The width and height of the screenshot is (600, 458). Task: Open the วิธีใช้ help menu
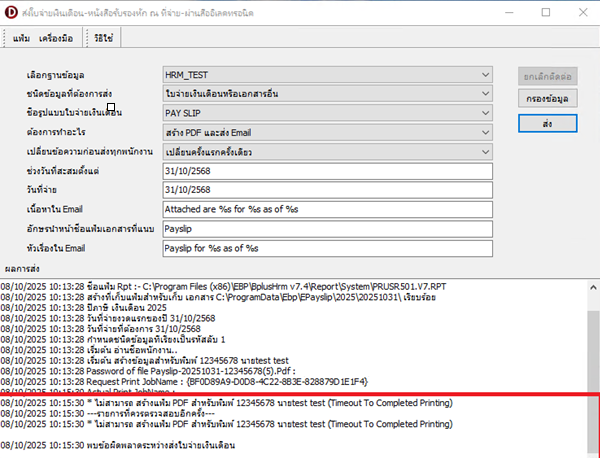[102, 37]
